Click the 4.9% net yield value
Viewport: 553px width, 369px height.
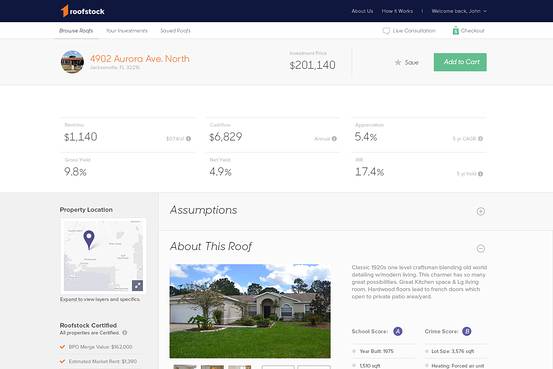click(x=220, y=172)
